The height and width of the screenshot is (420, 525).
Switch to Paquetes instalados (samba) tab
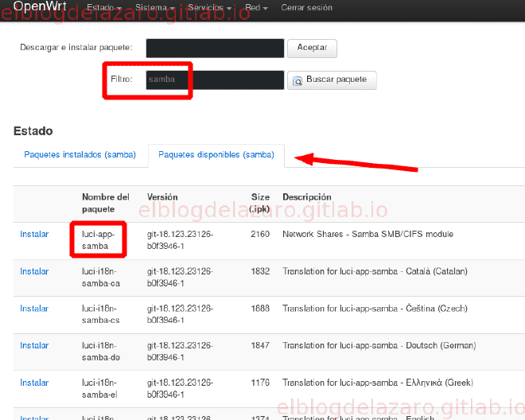(80, 155)
